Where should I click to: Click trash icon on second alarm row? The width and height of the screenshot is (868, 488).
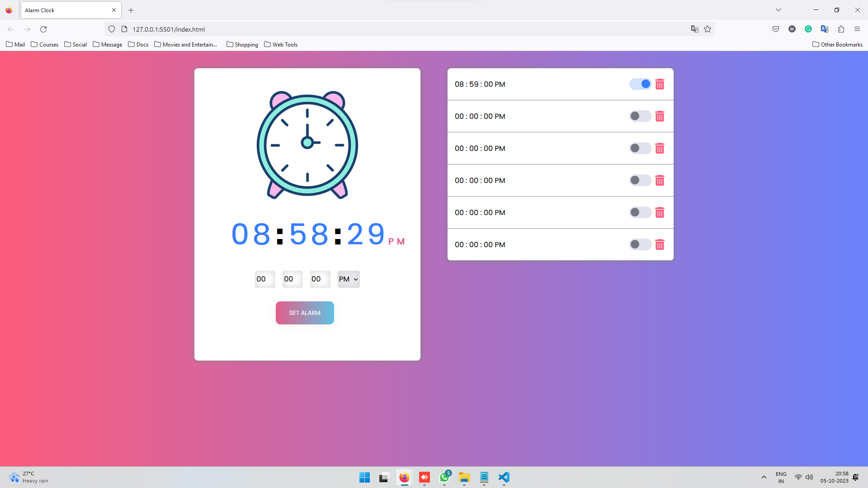click(x=660, y=117)
